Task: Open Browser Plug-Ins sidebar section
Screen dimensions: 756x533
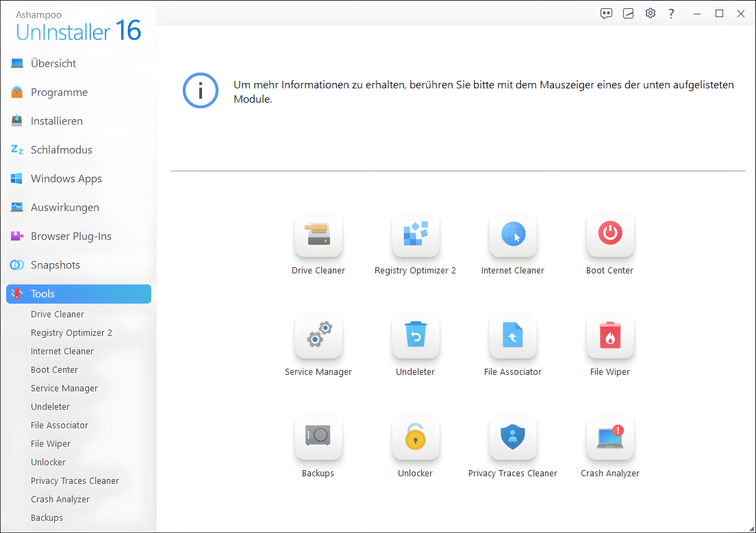Action: click(71, 236)
